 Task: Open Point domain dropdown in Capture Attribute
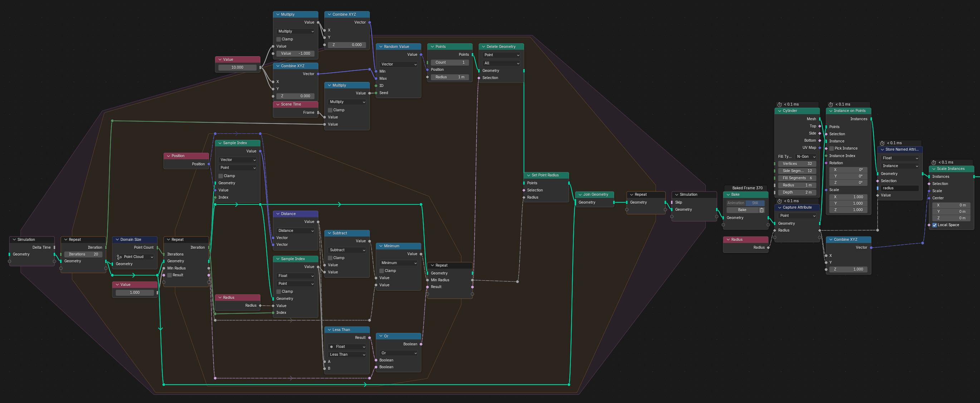click(797, 216)
